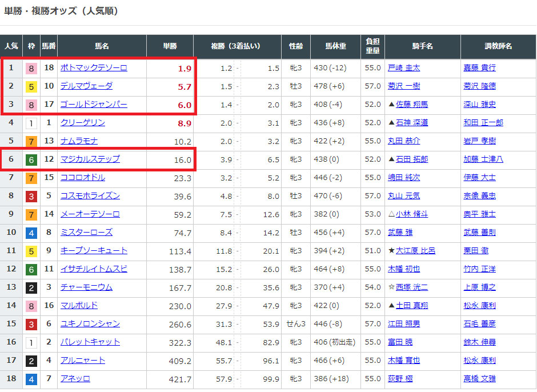
Task: Click green frame 6 badge beside マジカルステップ
Action: (x=31, y=160)
